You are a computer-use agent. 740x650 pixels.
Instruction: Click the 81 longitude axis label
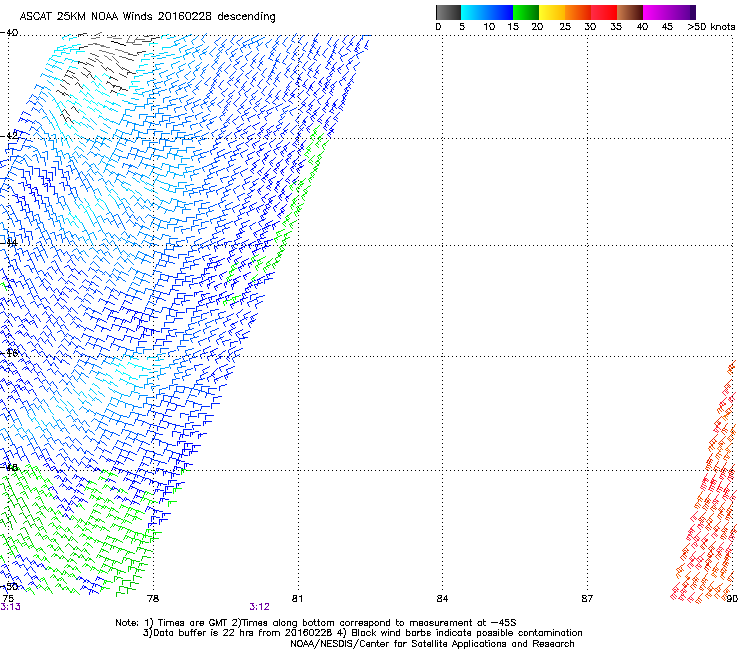click(x=297, y=599)
